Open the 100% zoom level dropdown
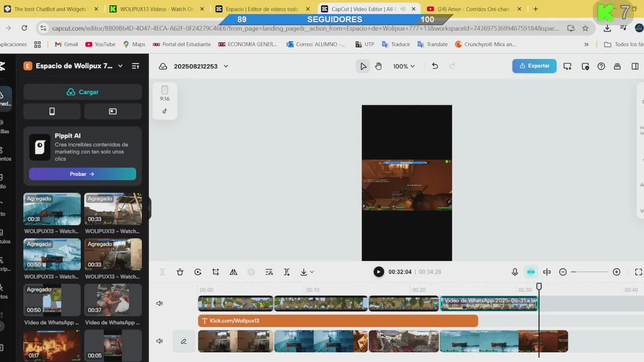Viewport: 644px width, 362px height. [404, 66]
